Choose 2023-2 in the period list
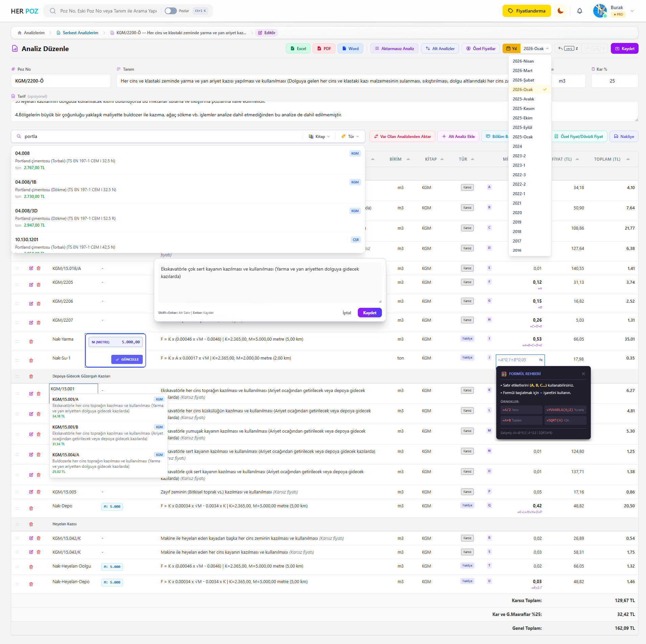The image size is (646, 644). pos(519,156)
